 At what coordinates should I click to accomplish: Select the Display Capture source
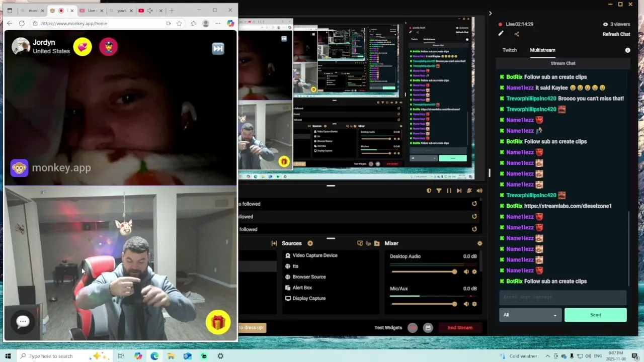click(309, 299)
